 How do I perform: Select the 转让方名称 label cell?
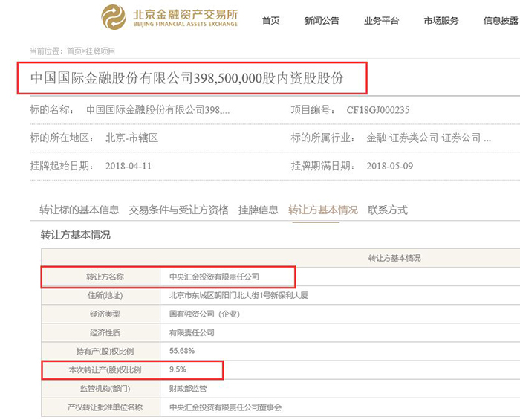pyautogui.click(x=101, y=277)
